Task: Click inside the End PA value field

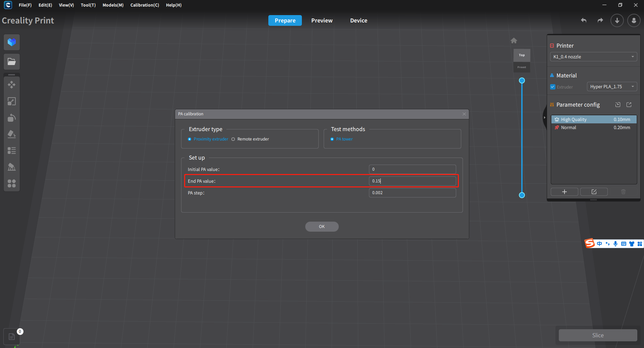Action: pyautogui.click(x=413, y=181)
